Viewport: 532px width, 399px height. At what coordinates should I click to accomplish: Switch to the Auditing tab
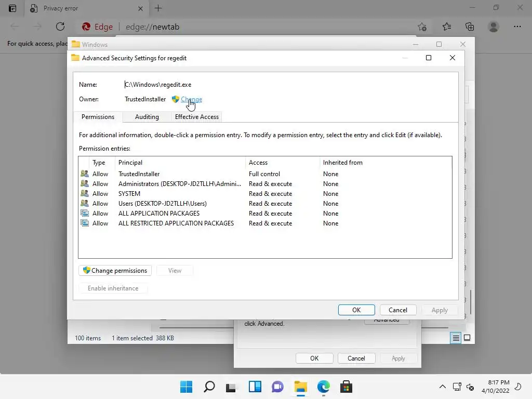click(147, 117)
